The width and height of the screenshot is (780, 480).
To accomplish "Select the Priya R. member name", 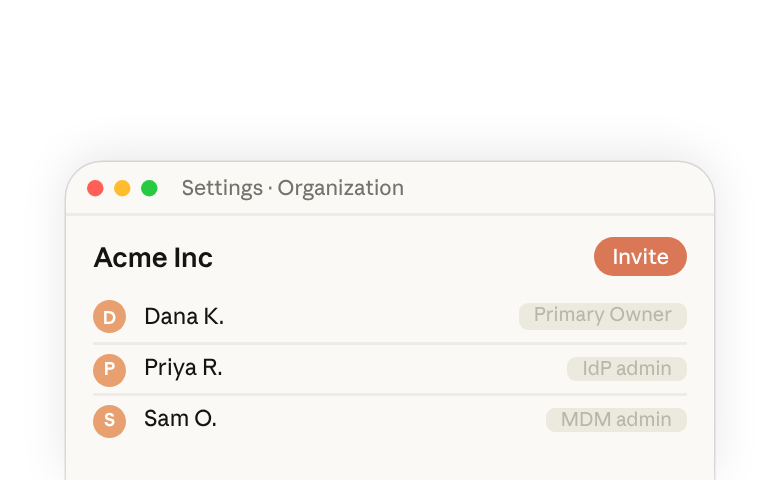I will [183, 368].
